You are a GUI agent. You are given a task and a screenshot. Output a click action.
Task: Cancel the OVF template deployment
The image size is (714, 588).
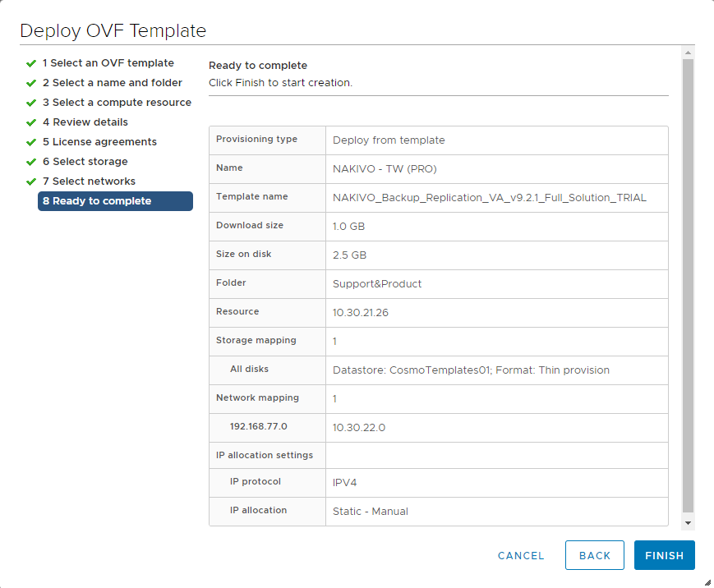pos(520,555)
